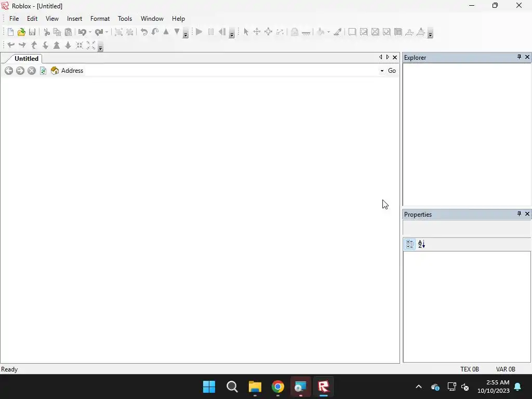Toggle Categorized view in Properties
Screen dimensions: 532x399
point(410,244)
